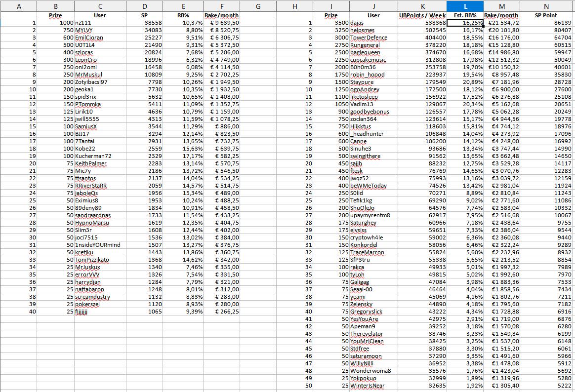Click the user cell 'U0T1L4'
This screenshot has width=575, height=392.
tap(100, 45)
